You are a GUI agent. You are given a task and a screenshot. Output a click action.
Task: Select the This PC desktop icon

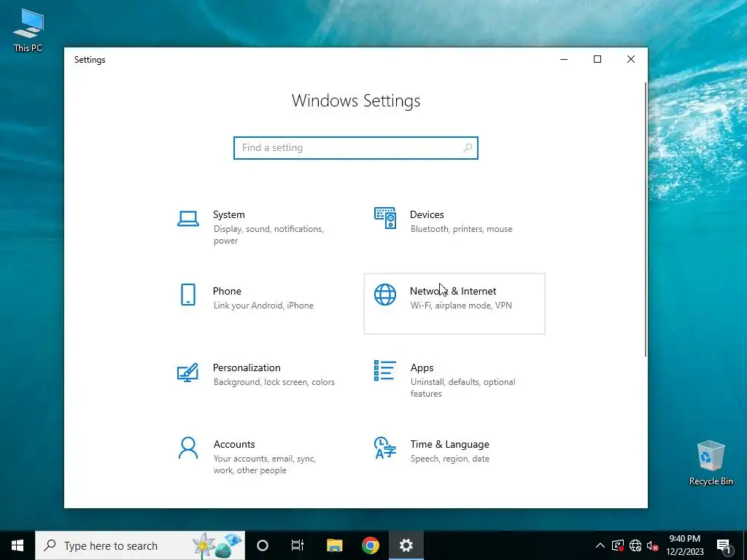click(28, 30)
